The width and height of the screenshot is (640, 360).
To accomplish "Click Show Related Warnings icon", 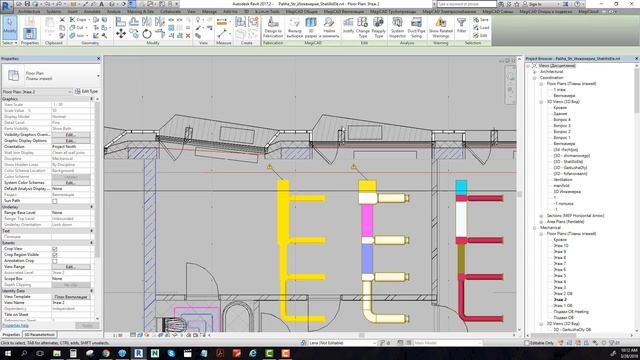I will point(440,27).
